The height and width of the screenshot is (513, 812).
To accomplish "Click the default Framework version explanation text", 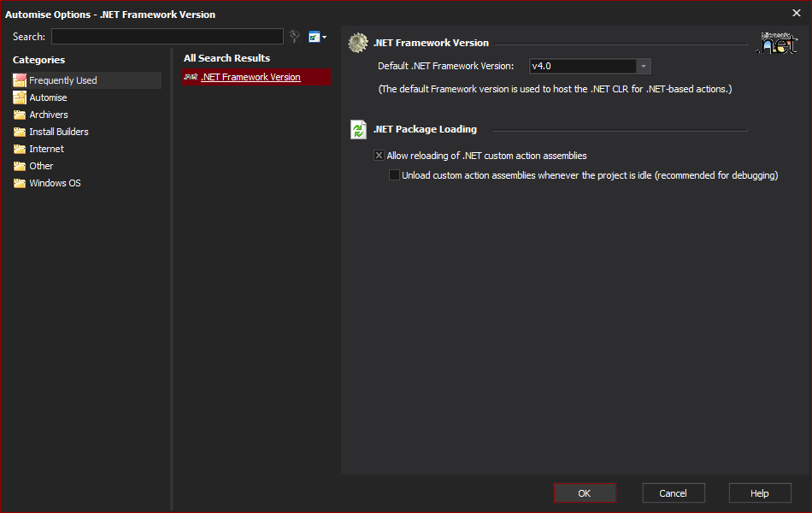I will tap(555, 89).
